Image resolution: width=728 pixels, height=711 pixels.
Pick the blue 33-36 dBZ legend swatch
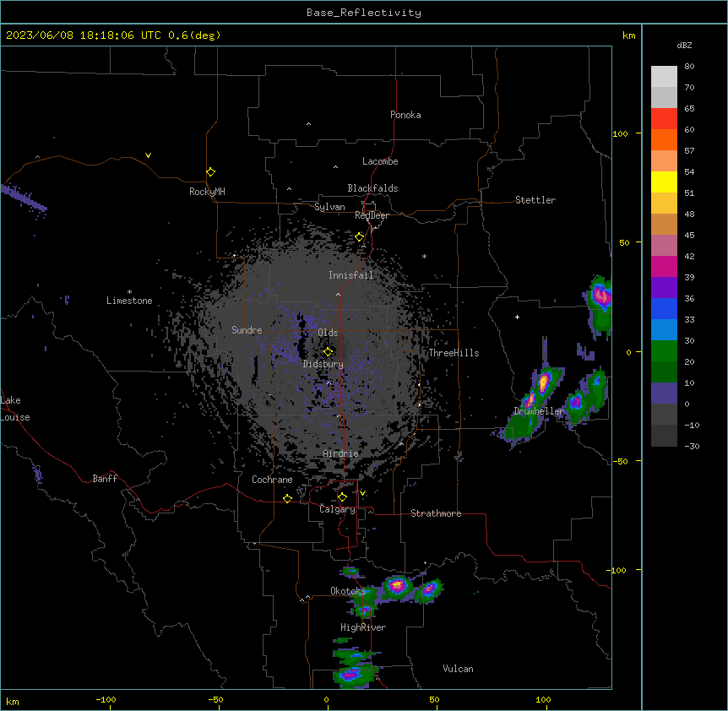[x=664, y=308]
